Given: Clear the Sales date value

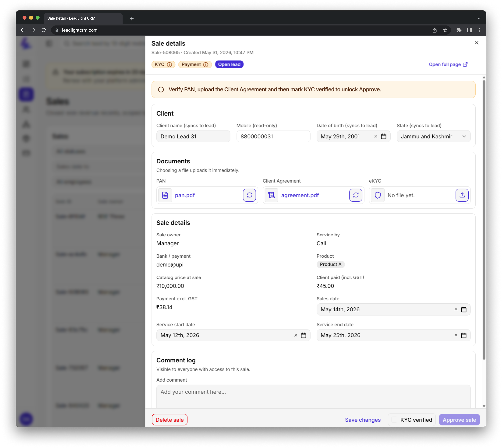Looking at the screenshot, I should (x=456, y=309).
